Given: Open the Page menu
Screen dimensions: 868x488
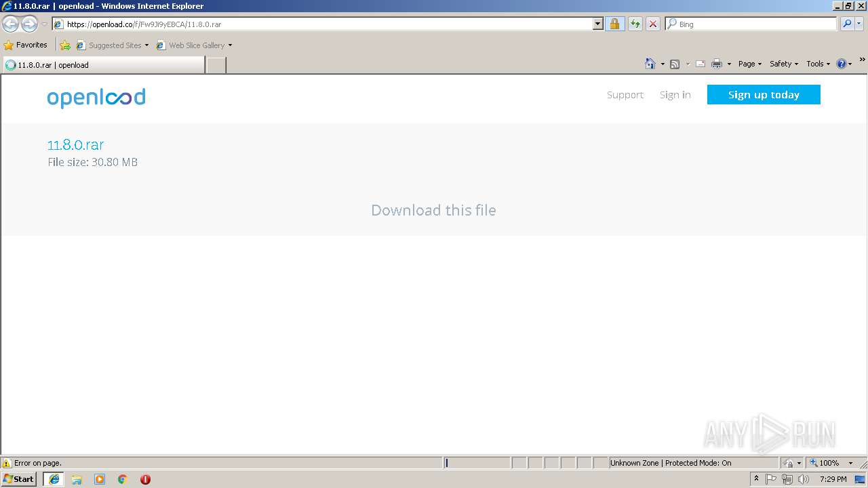Looking at the screenshot, I should click(750, 64).
